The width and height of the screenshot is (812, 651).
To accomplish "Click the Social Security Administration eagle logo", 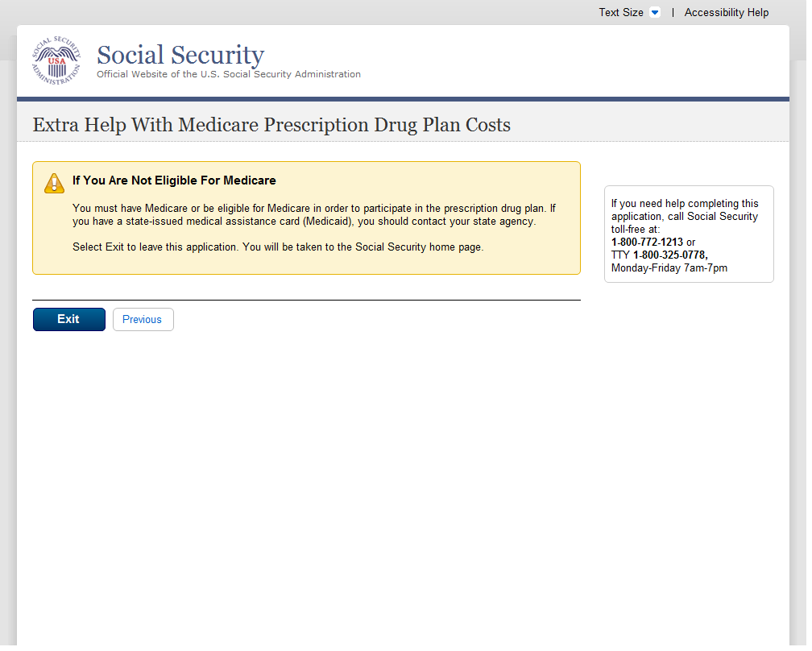I will pyautogui.click(x=56, y=60).
